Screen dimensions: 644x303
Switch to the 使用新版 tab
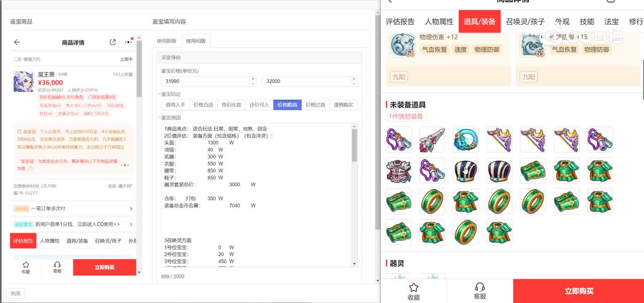coord(167,41)
